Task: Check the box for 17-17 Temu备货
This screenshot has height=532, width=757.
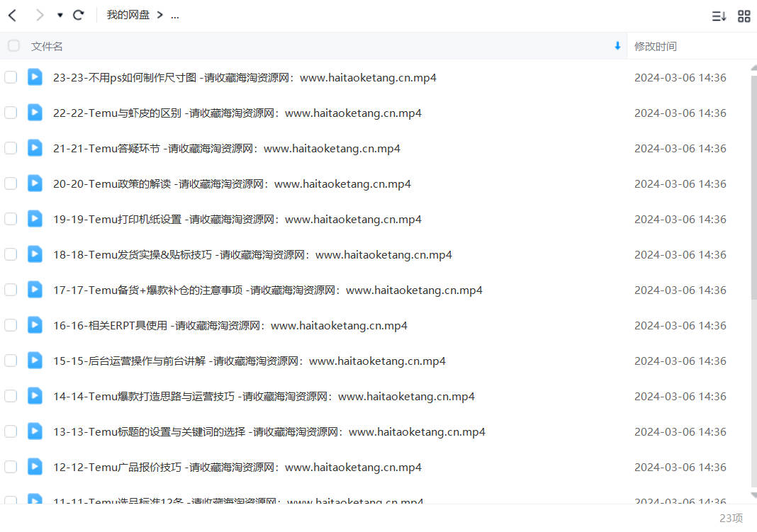Action: pos(11,290)
